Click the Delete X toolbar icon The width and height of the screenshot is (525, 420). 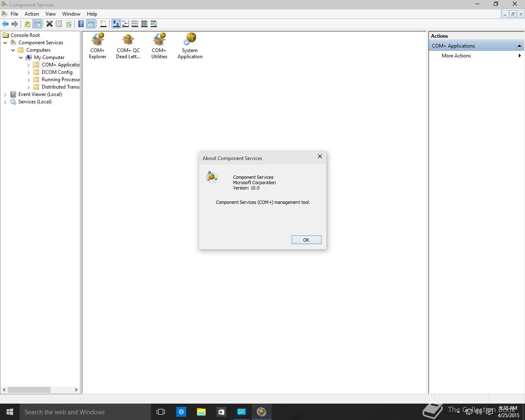(49, 24)
